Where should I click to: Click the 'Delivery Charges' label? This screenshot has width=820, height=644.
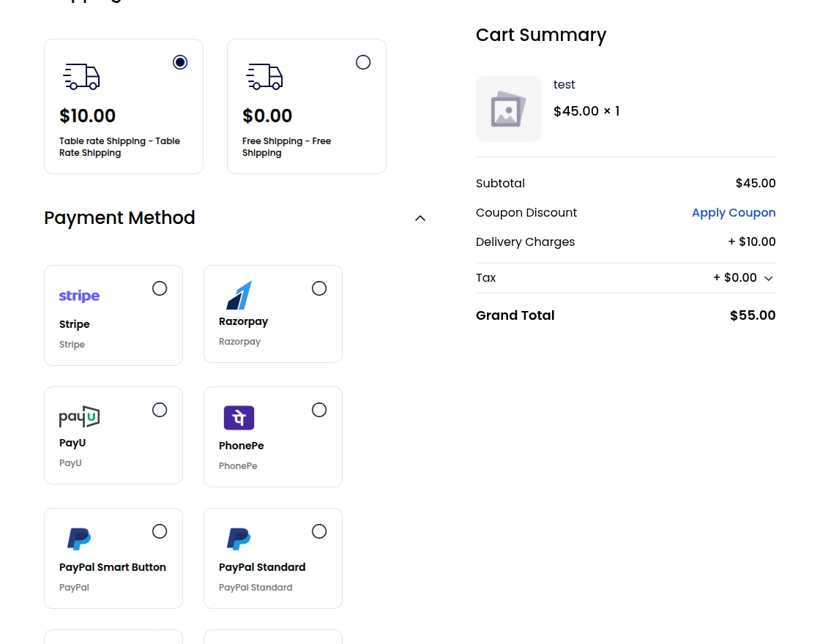click(525, 242)
